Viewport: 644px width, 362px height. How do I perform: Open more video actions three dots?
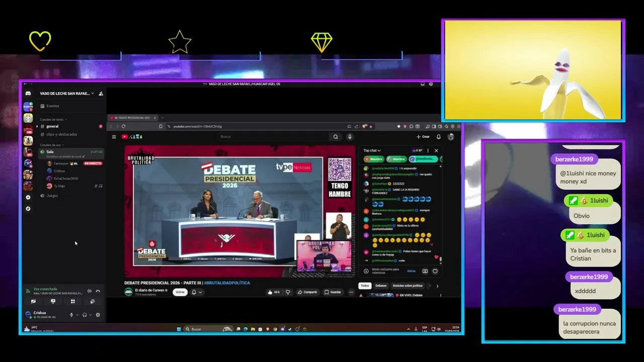[351, 292]
